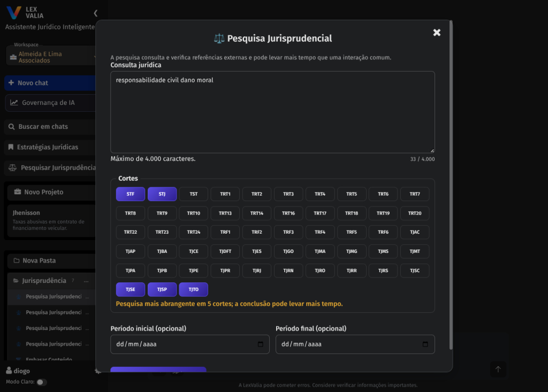
Task: Select the TRF6 court chip
Action: [383, 232]
